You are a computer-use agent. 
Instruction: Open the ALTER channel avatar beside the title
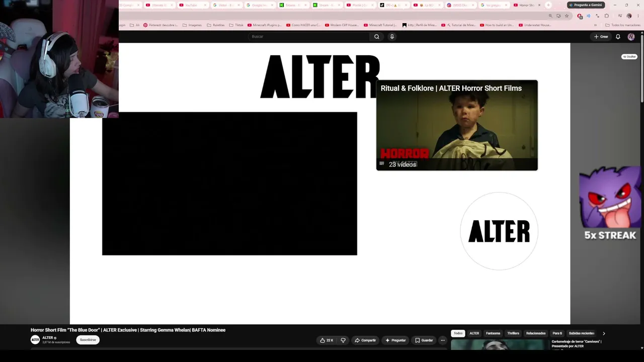click(x=35, y=340)
